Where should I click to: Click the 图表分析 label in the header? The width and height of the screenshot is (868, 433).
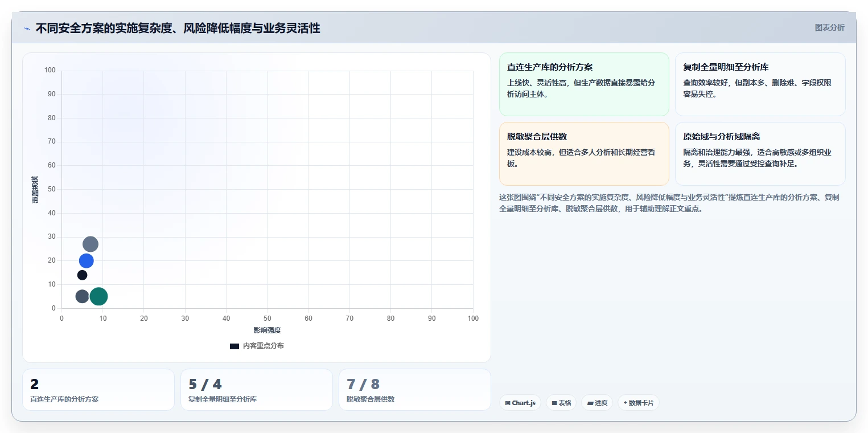click(829, 27)
